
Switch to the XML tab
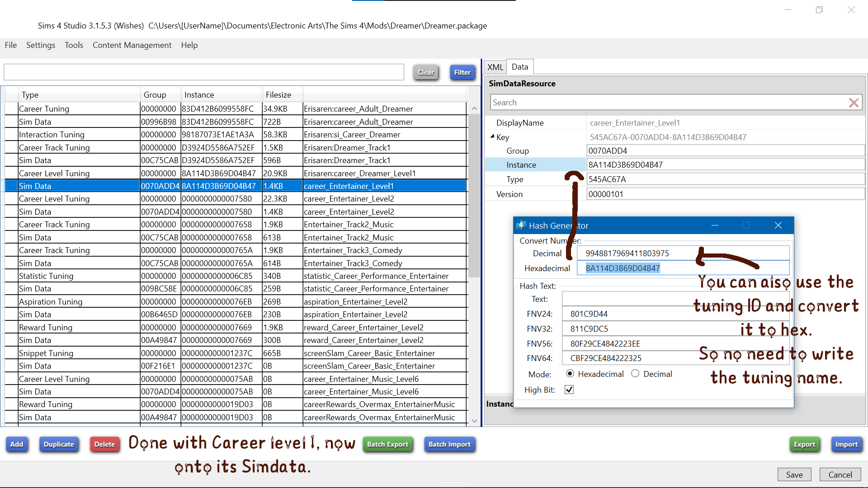click(x=495, y=67)
